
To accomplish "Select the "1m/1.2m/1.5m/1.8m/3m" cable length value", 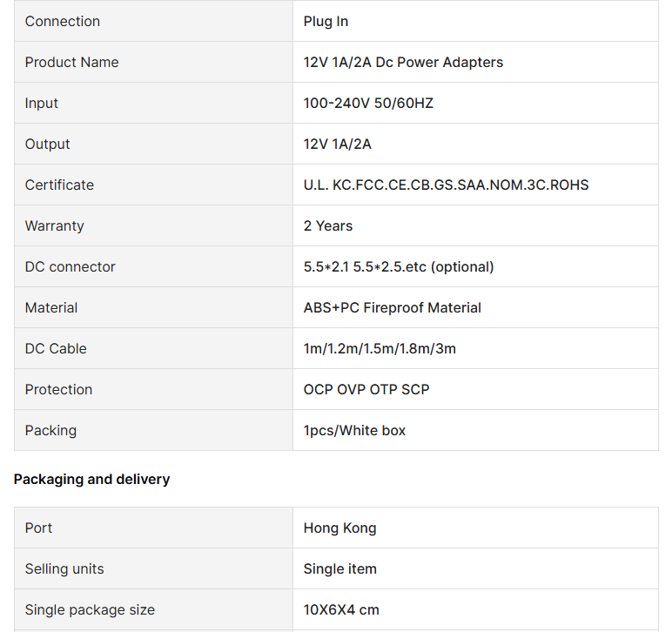I will [380, 348].
